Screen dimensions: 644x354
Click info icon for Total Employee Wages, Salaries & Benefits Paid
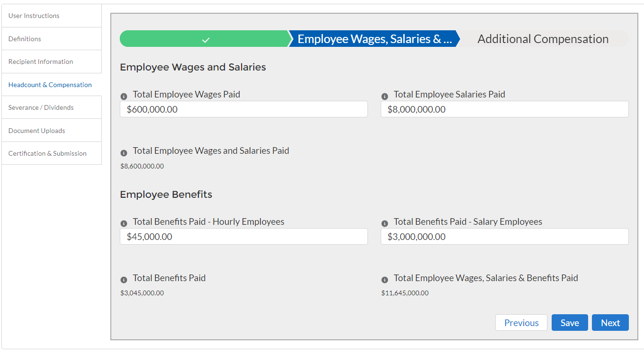click(385, 280)
